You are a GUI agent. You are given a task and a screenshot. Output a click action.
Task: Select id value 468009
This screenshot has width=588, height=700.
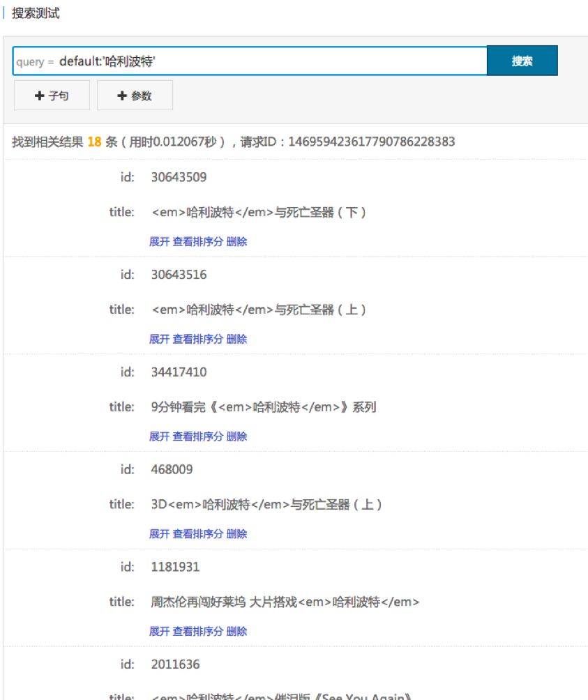172,469
